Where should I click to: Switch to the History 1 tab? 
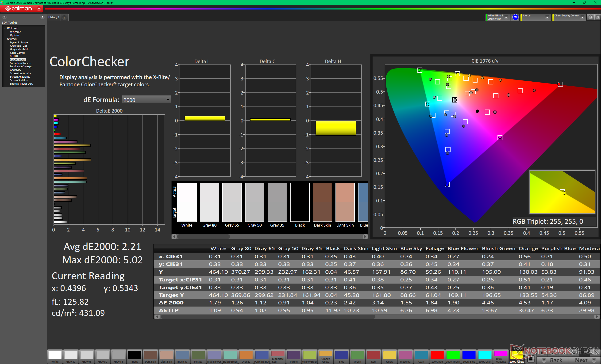tap(54, 17)
